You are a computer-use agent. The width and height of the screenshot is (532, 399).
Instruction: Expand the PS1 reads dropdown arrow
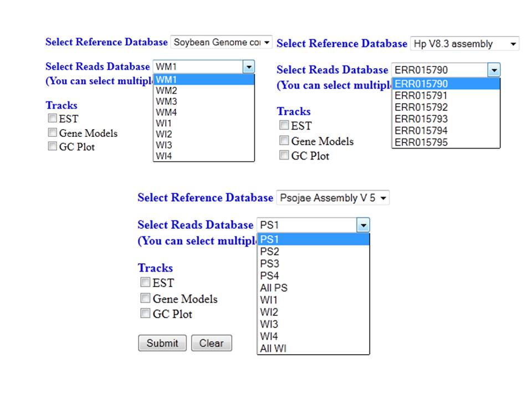point(363,224)
